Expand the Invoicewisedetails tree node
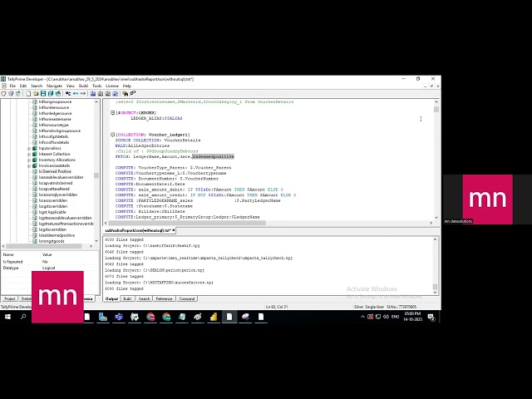Image resolution: width=532 pixels, height=399 pixels. [29, 165]
